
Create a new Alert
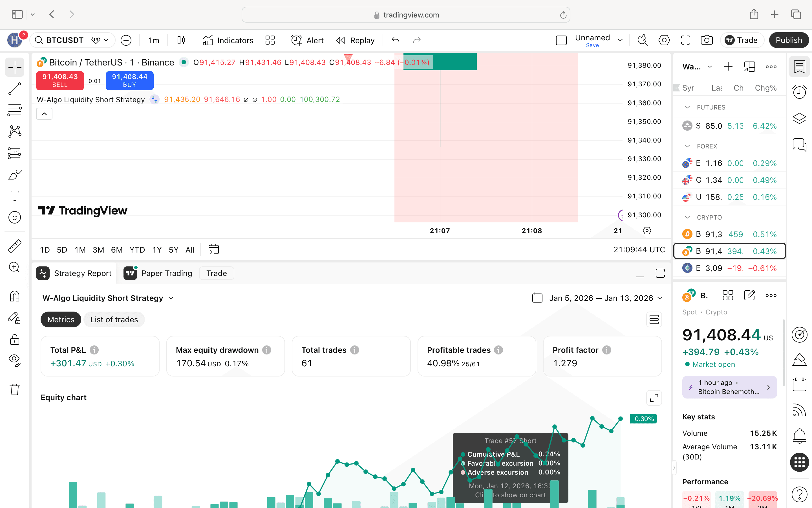coord(307,40)
